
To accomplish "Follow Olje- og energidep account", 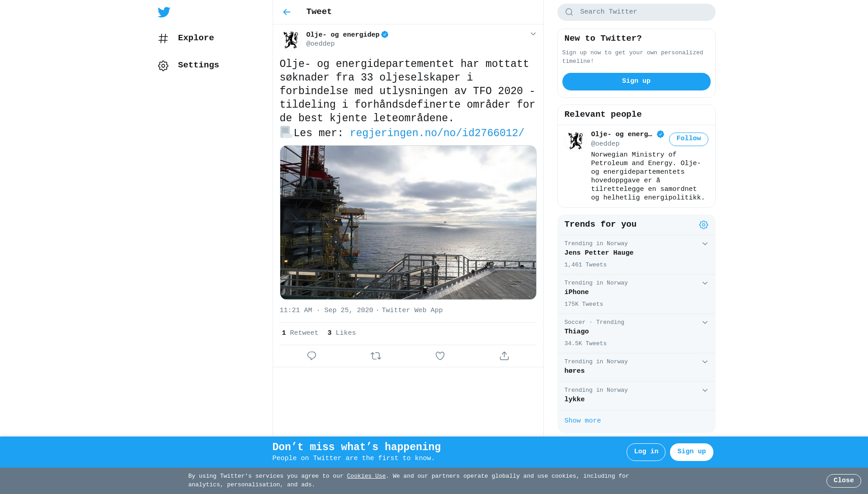I will tap(689, 139).
